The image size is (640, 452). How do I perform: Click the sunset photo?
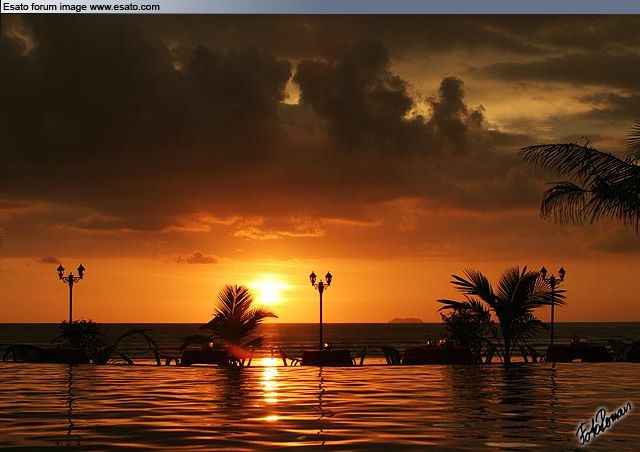coord(320,233)
